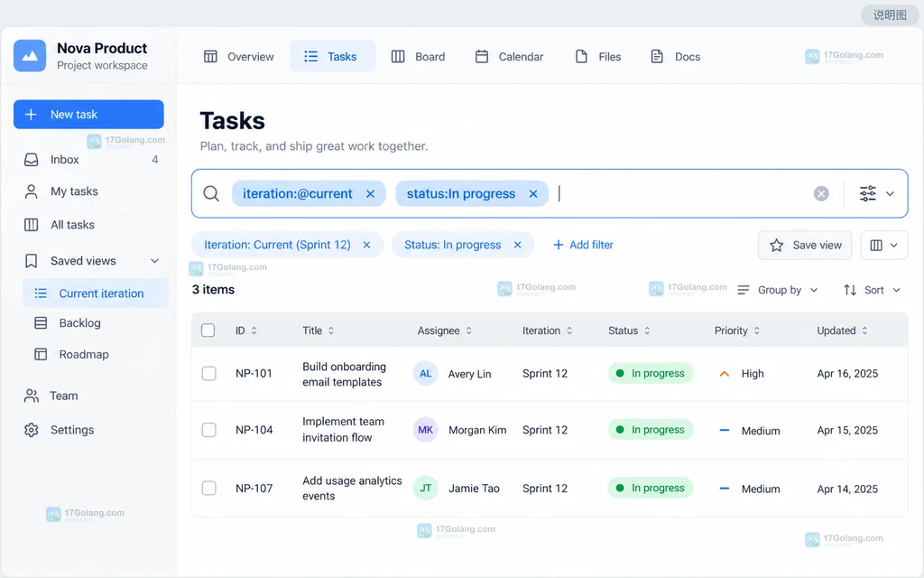Click the NP-101 task ID
The height and width of the screenshot is (578, 924).
(254, 373)
